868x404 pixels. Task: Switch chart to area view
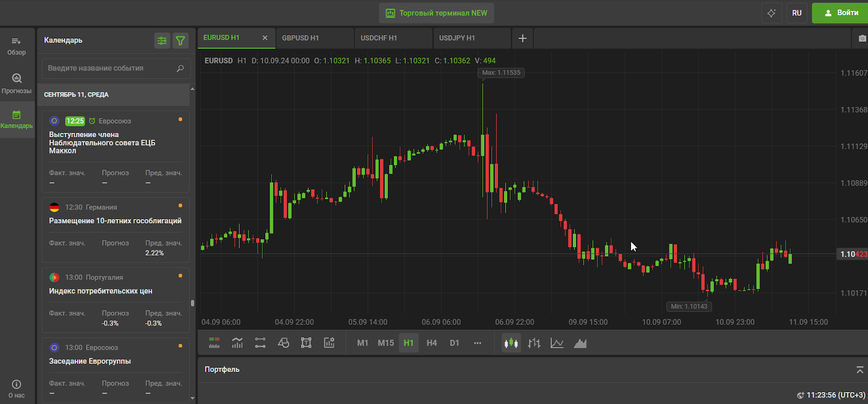tap(580, 343)
